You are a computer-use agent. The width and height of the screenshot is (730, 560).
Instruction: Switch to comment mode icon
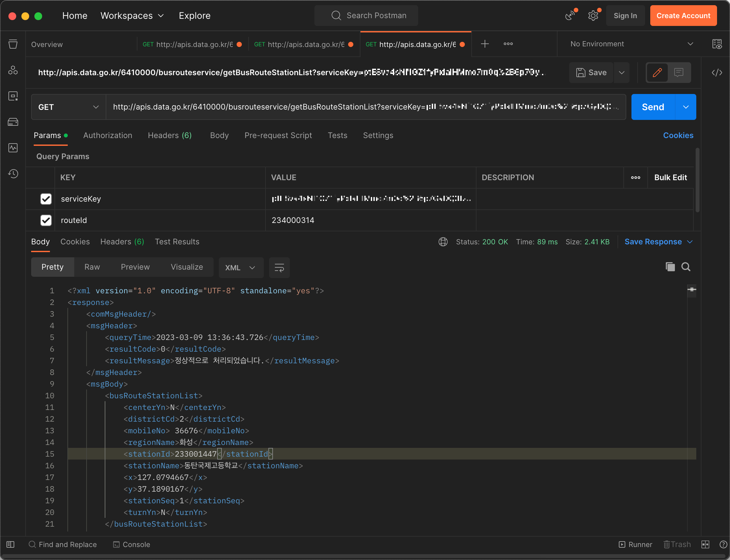(679, 72)
